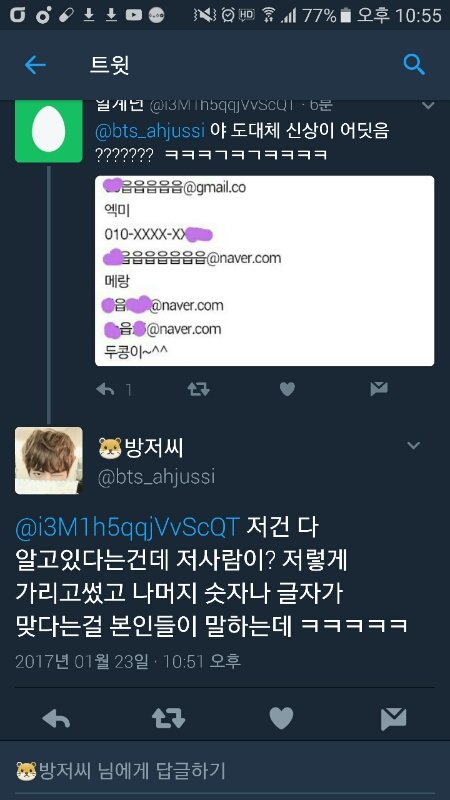Image resolution: width=450 pixels, height=800 pixels.
Task: Retweet the upper tweet with image
Action: click(198, 390)
